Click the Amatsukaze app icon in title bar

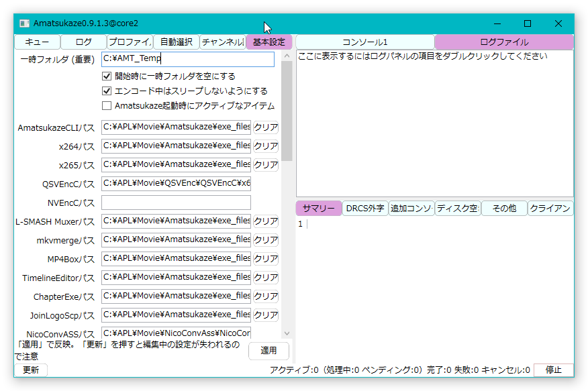coord(24,23)
